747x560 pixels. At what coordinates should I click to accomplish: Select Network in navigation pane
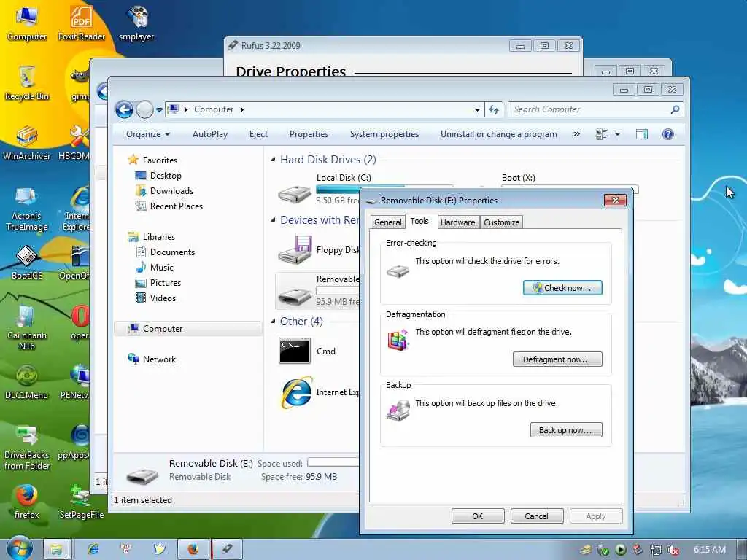152,359
